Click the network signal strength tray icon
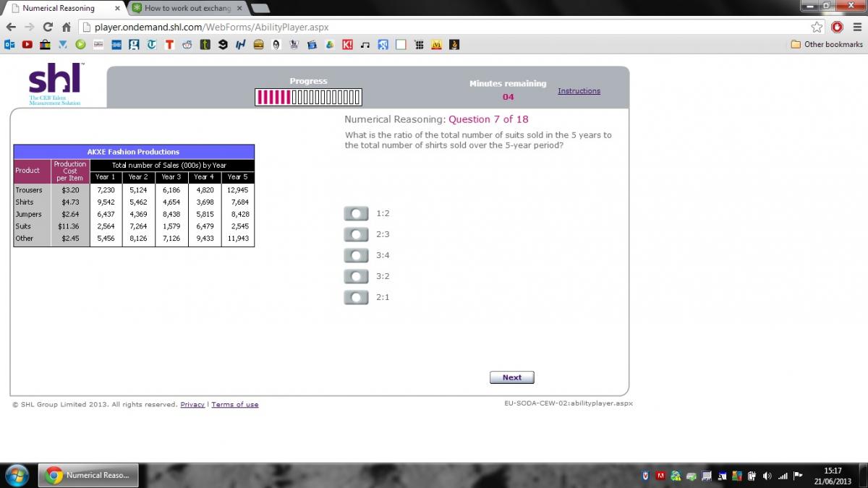Screen dimensions: 868x488 (x=783, y=476)
